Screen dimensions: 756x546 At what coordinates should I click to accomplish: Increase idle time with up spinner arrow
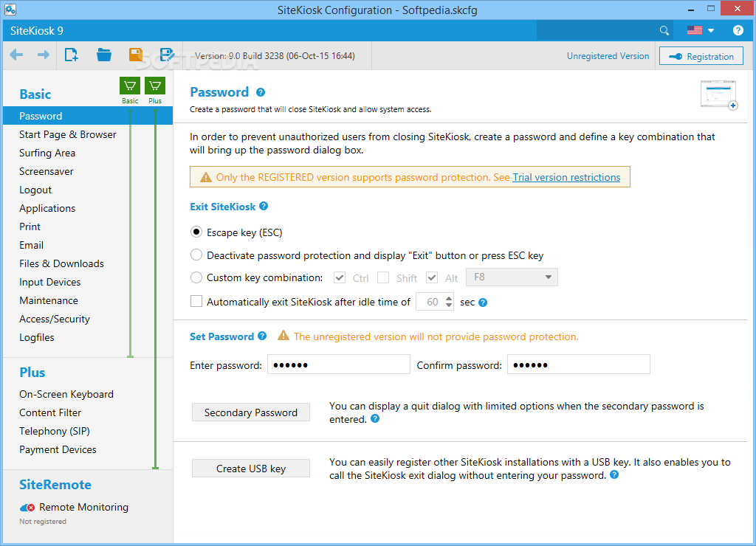tap(449, 298)
